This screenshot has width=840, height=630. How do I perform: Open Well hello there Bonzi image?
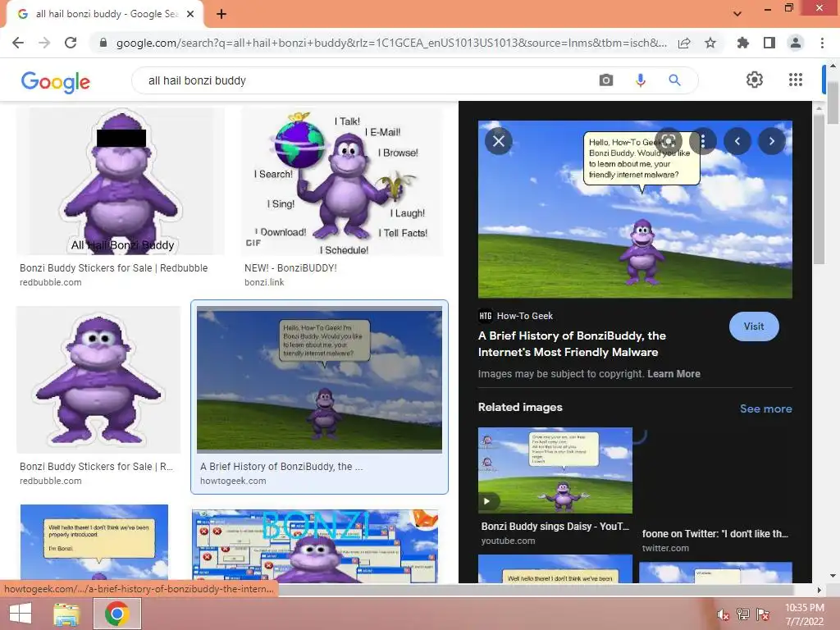pos(94,543)
